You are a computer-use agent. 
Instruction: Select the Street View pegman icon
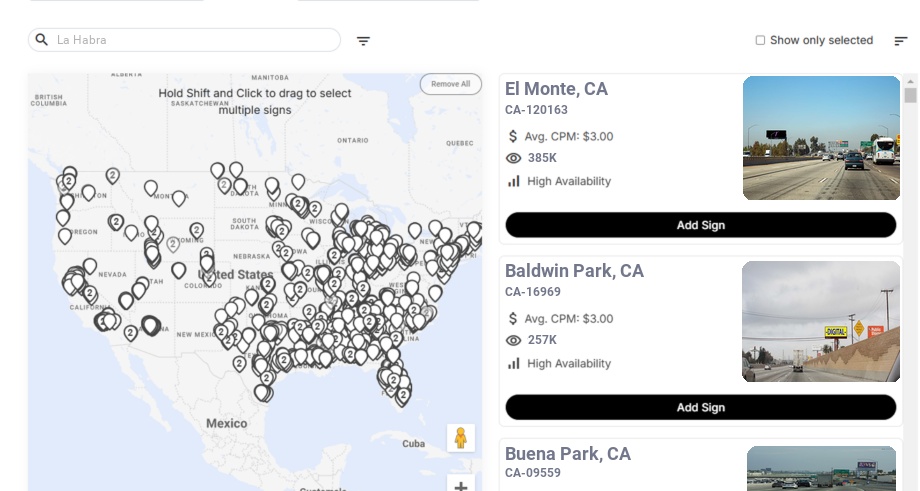pos(460,437)
